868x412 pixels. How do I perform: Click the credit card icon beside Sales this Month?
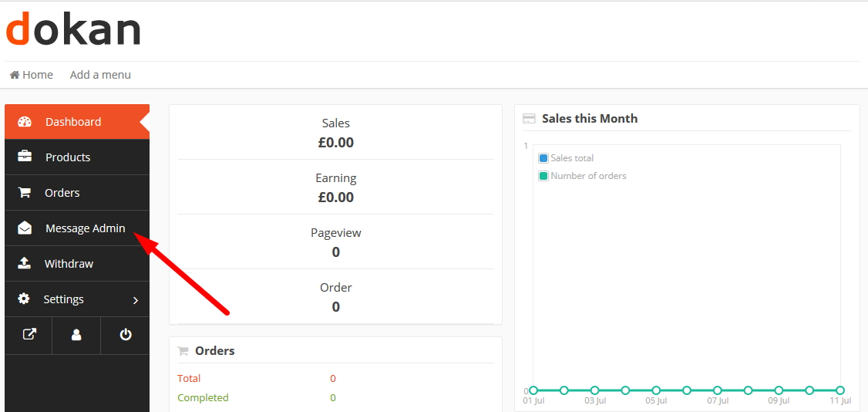click(530, 119)
